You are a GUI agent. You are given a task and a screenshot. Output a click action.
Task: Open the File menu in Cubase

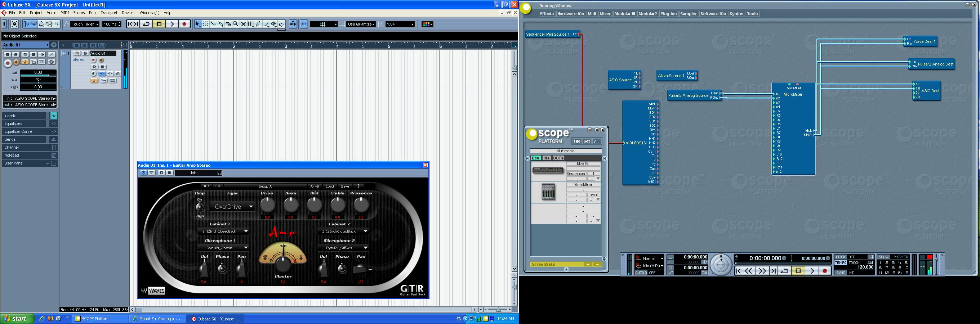(12, 13)
